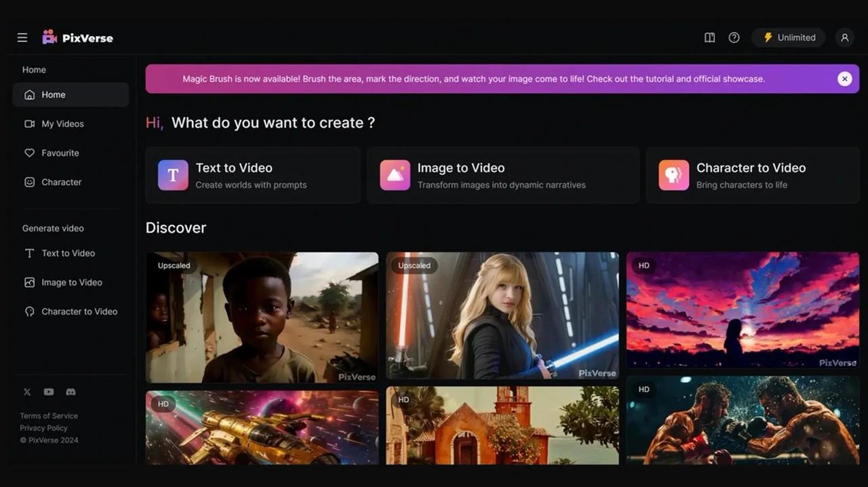The image size is (868, 487).
Task: Open the help question mark icon
Action: point(734,38)
